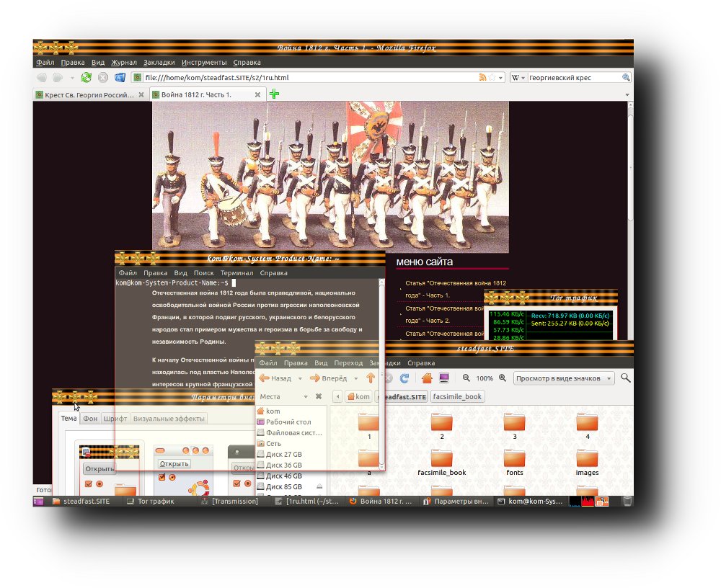Viewport: 721px width, 588px height.
Task: Open the list all tabs dropdown
Action: (627, 94)
